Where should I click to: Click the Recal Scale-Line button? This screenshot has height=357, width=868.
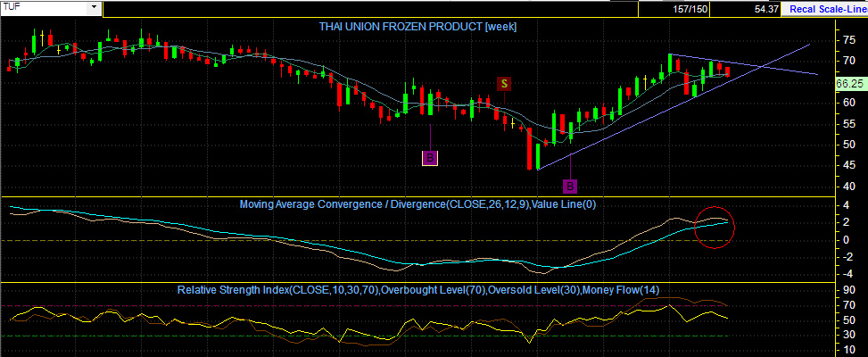click(x=824, y=9)
